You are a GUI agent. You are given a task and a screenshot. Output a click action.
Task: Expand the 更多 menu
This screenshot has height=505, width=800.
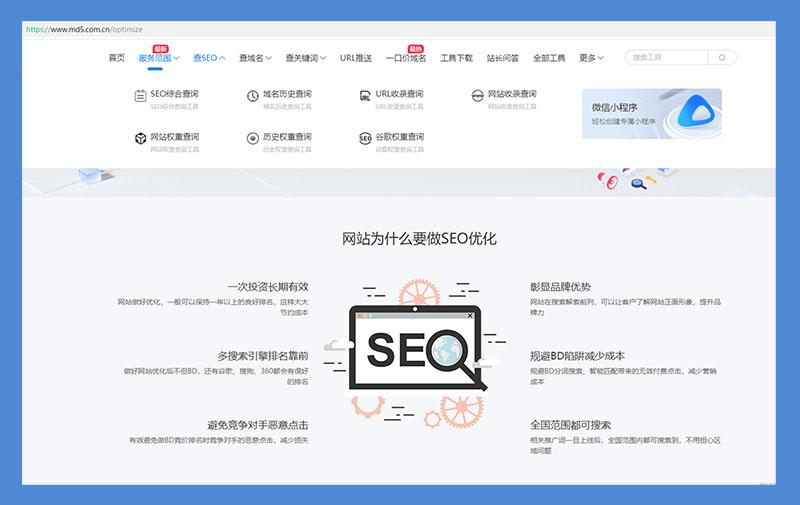591,58
